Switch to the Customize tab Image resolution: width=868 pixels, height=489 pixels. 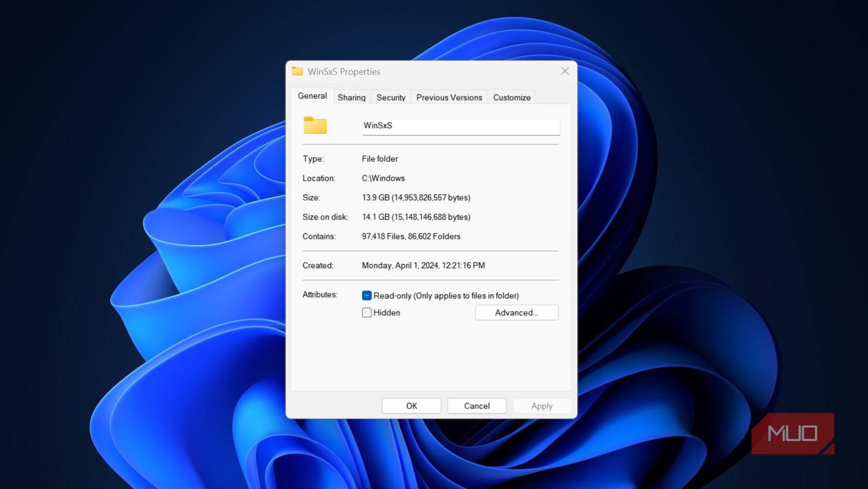click(x=511, y=97)
